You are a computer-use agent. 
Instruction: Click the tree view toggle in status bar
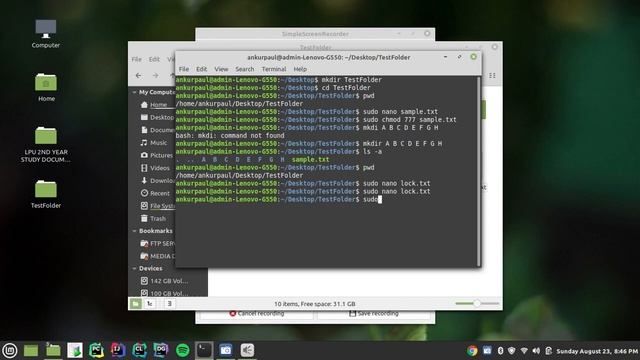(150, 304)
